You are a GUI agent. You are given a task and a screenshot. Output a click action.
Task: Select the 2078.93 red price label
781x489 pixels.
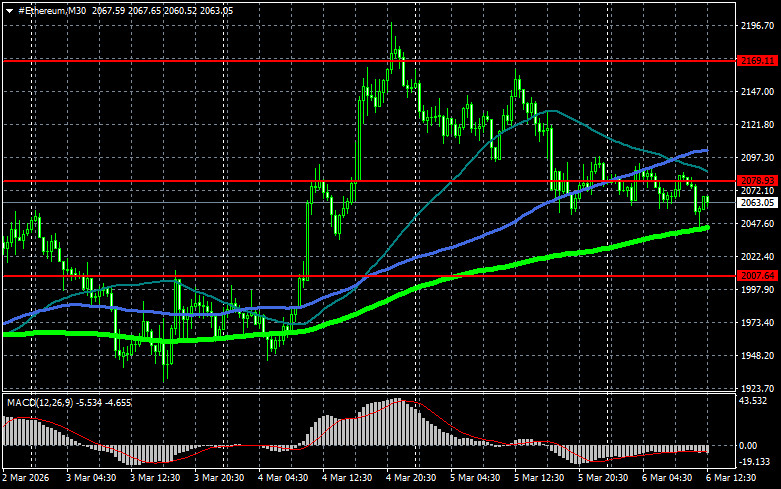pyautogui.click(x=757, y=181)
